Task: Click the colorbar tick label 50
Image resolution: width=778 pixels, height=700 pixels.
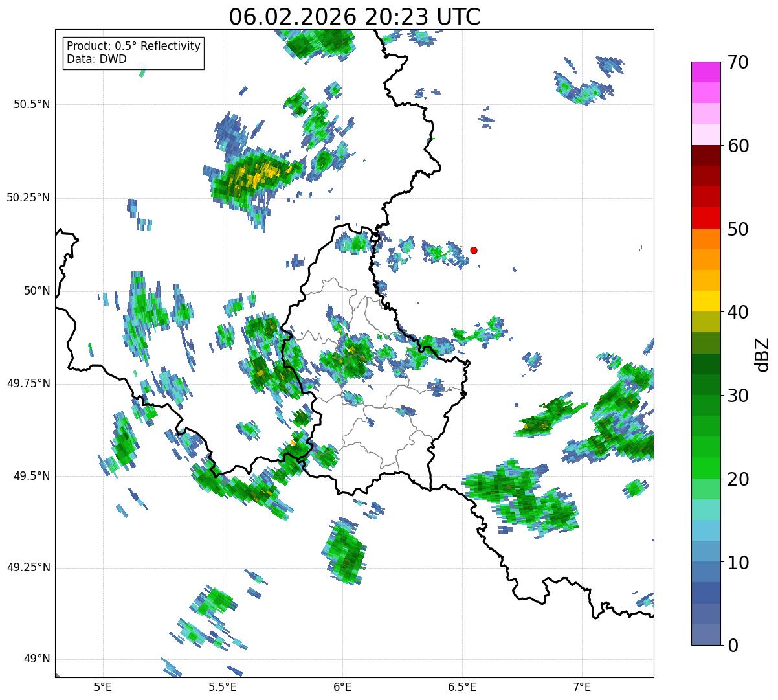Action: (x=739, y=229)
